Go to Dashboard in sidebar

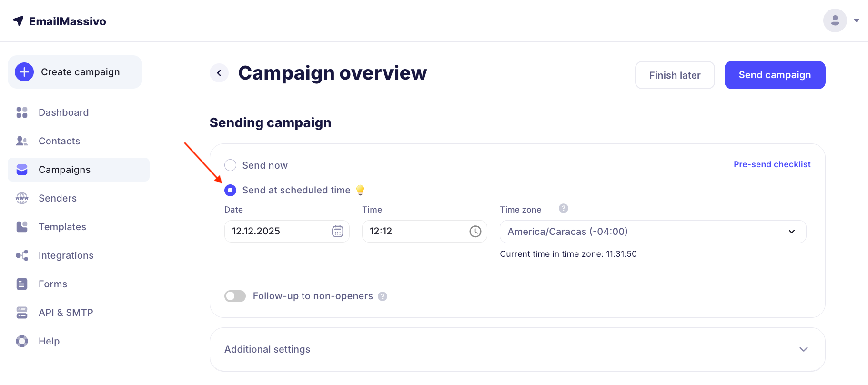pyautogui.click(x=63, y=112)
